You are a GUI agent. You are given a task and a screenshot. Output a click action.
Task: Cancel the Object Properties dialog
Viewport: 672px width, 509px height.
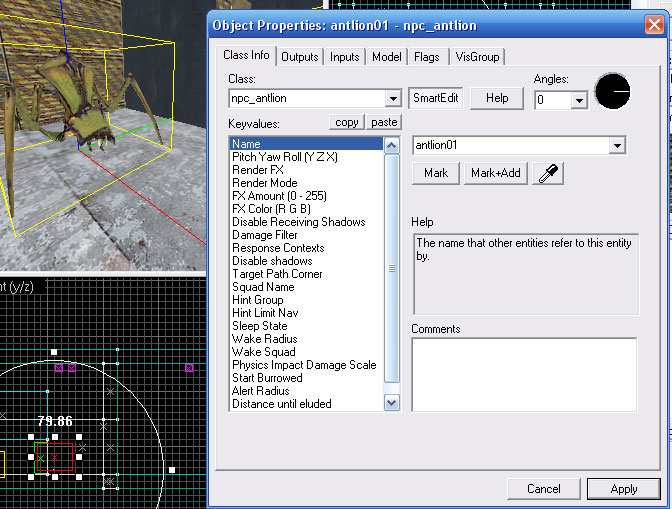click(543, 489)
